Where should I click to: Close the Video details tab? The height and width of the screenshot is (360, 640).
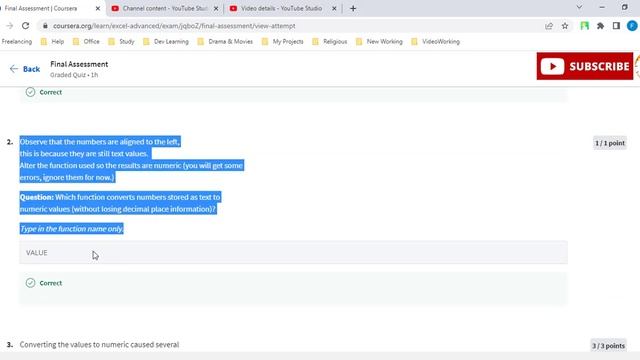pyautogui.click(x=334, y=8)
